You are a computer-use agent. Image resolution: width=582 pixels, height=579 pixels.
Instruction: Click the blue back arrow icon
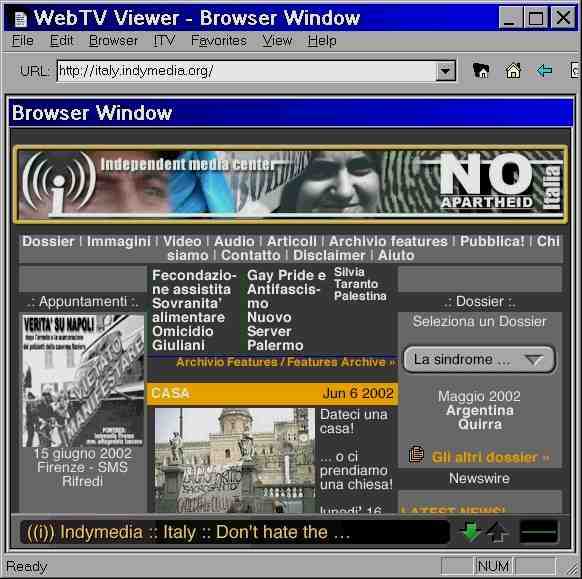[x=544, y=70]
